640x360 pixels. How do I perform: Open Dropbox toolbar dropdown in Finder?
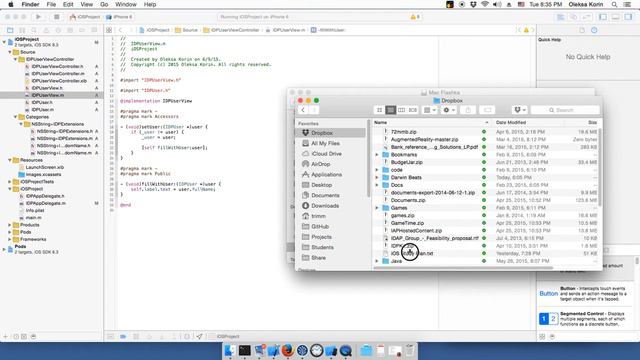pos(520,110)
